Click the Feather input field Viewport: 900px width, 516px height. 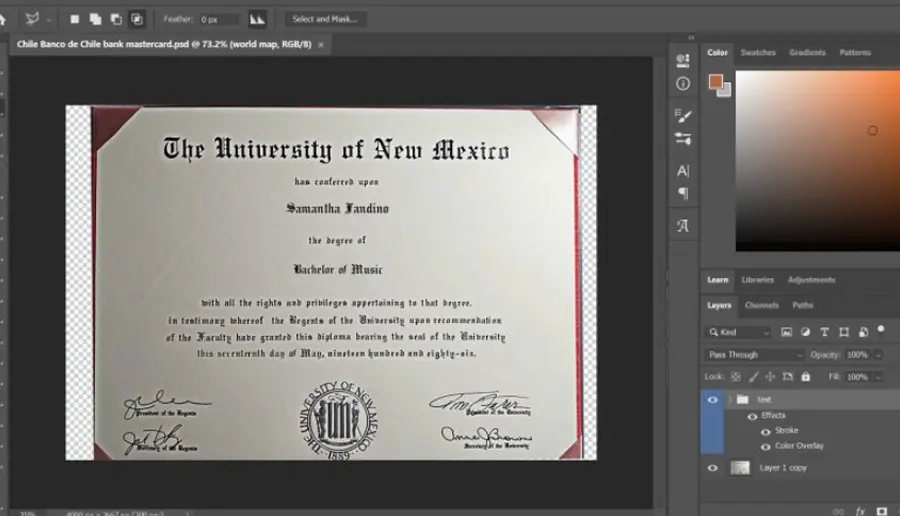pyautogui.click(x=219, y=20)
